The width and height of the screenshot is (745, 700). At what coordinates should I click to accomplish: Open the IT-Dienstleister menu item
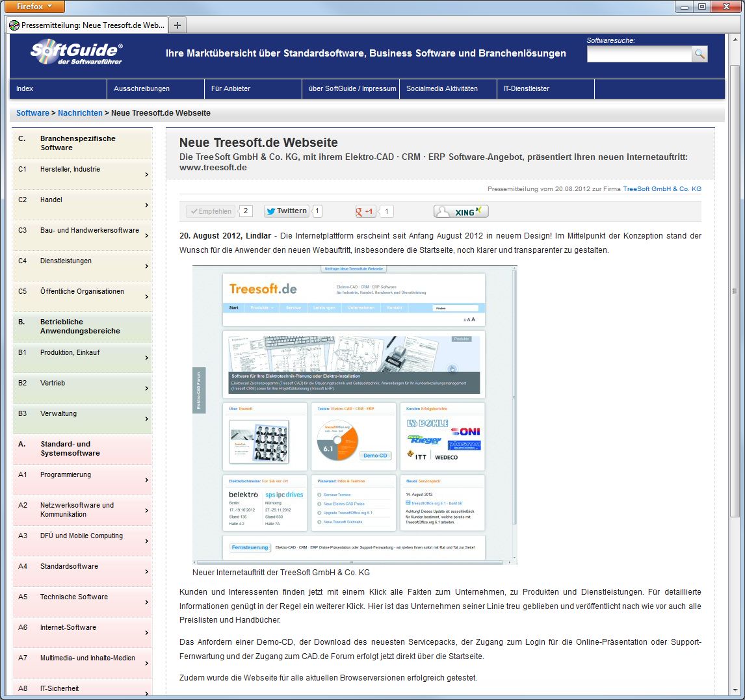point(527,89)
